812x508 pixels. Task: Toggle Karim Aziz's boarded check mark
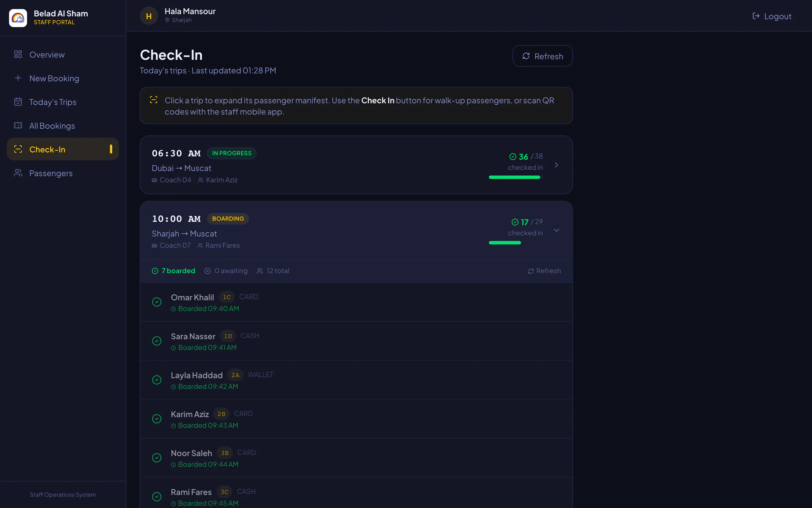point(157,419)
